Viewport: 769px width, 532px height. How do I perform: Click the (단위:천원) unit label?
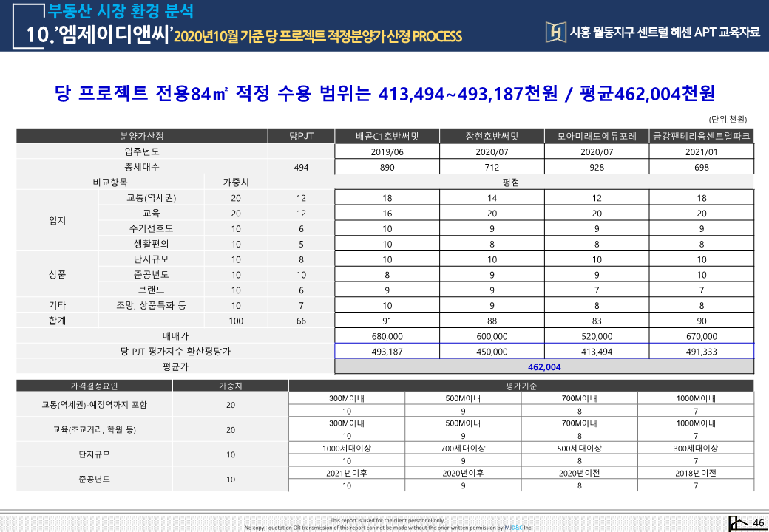coord(728,119)
